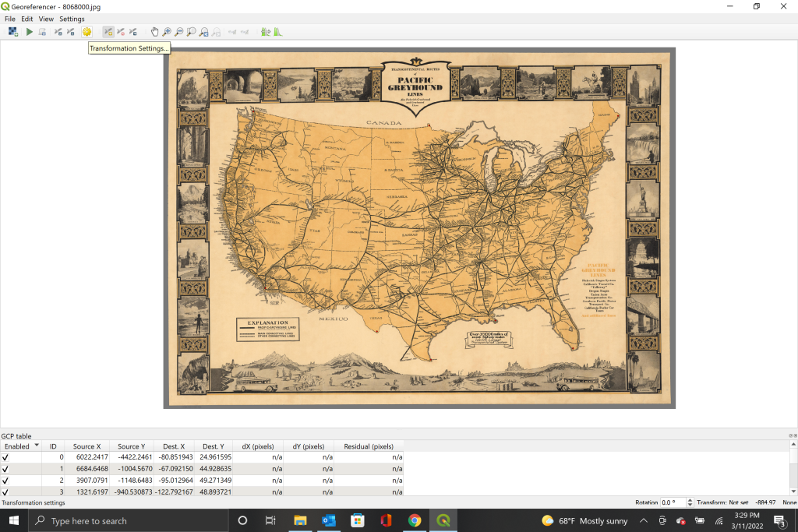The height and width of the screenshot is (532, 798).
Task: Open the View menu
Action: point(46,19)
